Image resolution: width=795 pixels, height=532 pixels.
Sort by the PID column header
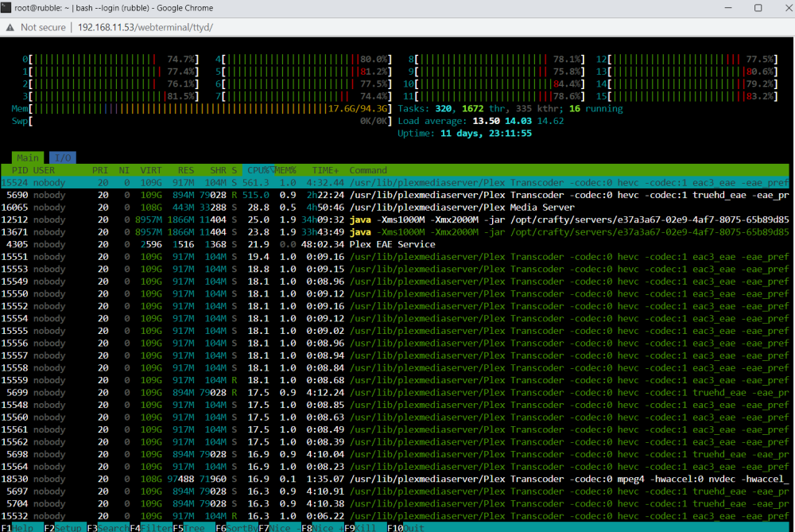[x=20, y=170]
